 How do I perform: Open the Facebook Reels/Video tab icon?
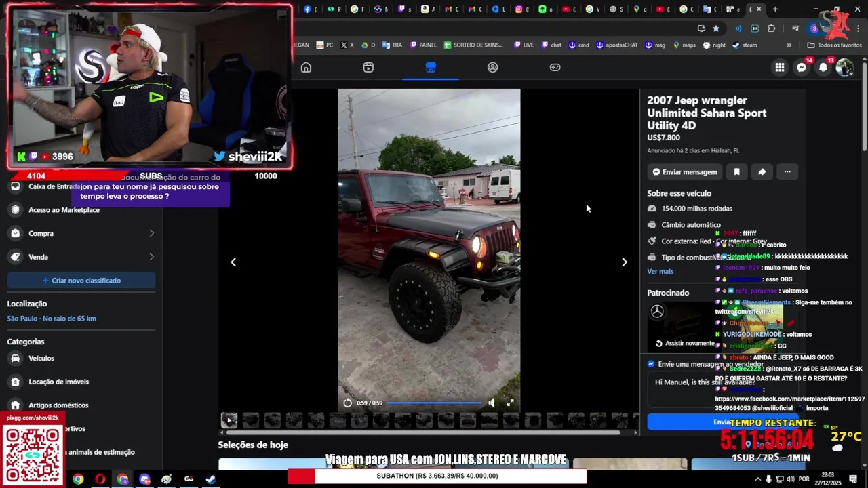(x=368, y=67)
